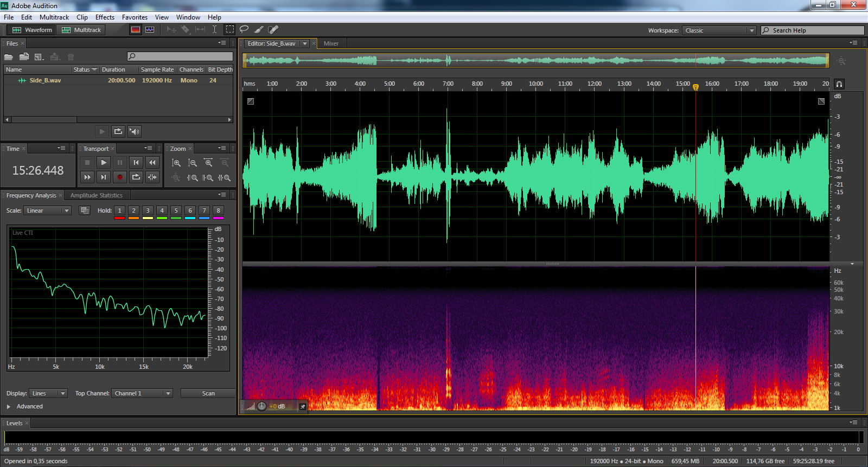868x467 pixels.
Task: Open the Files panel options menu
Action: coord(222,43)
